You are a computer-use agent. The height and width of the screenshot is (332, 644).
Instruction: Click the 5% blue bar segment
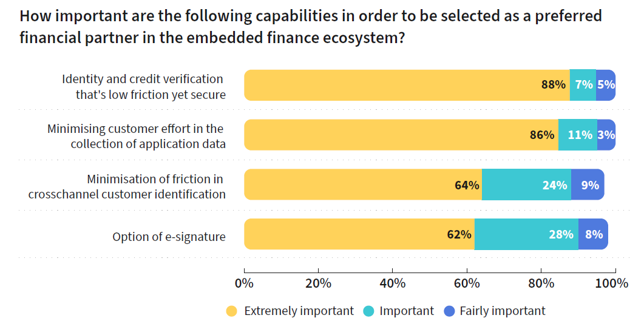(x=606, y=85)
